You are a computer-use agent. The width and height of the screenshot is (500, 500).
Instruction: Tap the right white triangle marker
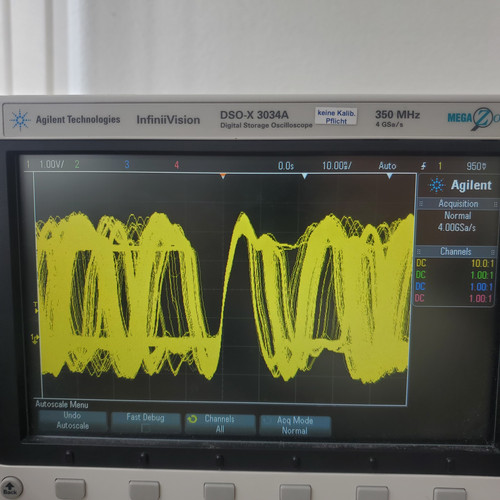(389, 176)
